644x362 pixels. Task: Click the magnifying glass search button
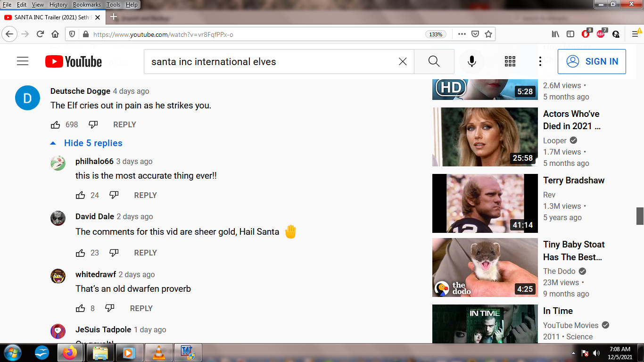click(434, 61)
